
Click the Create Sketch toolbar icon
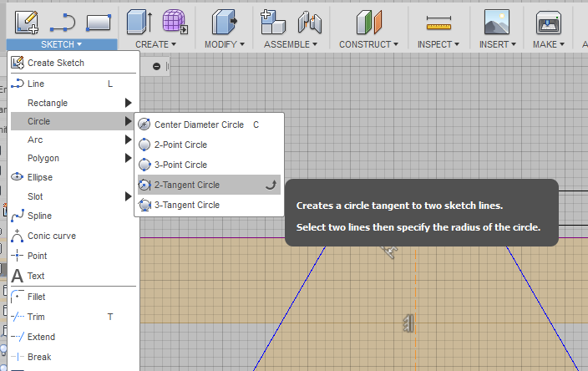pos(27,21)
